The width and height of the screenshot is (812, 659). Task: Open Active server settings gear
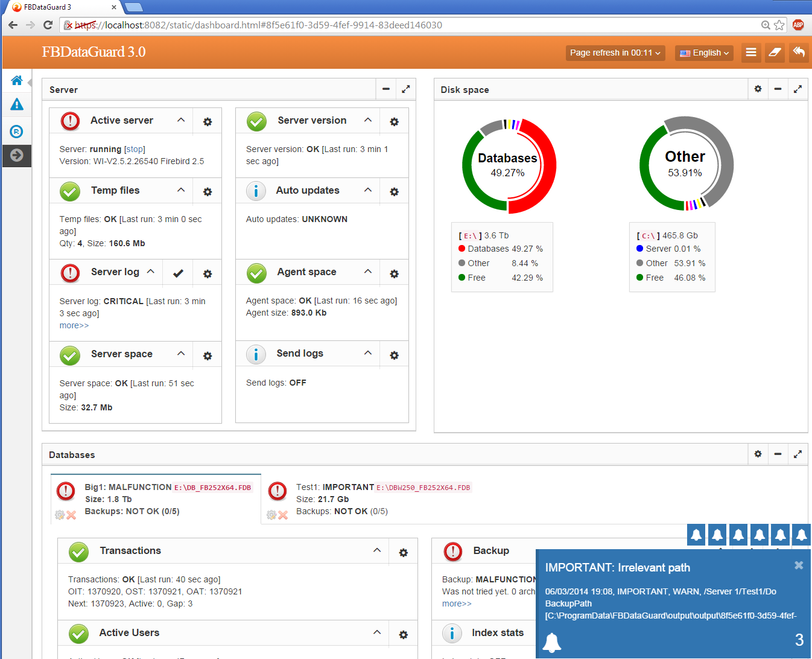pos(208,122)
